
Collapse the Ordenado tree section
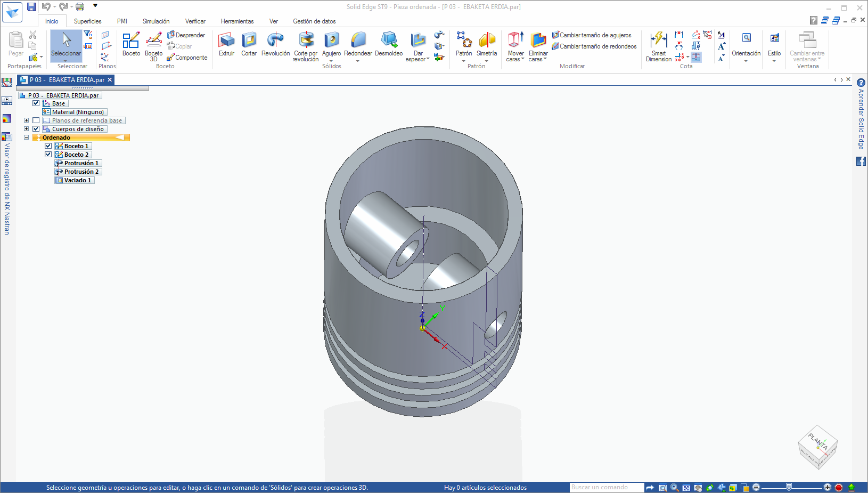pos(26,138)
